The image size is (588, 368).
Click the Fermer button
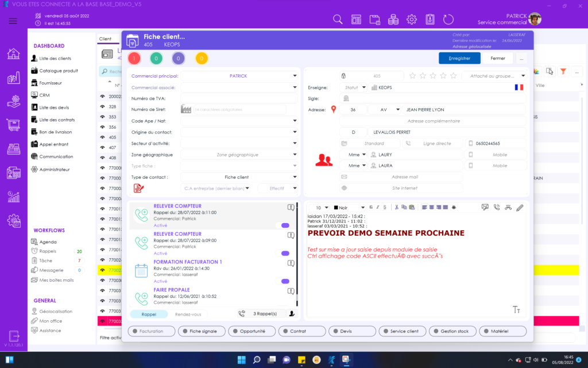pos(498,58)
